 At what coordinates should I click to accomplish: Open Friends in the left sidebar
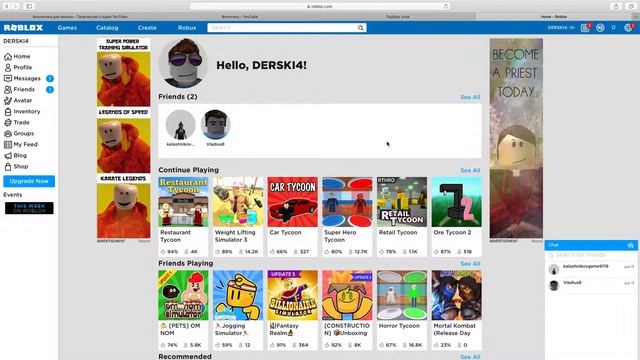click(19, 89)
